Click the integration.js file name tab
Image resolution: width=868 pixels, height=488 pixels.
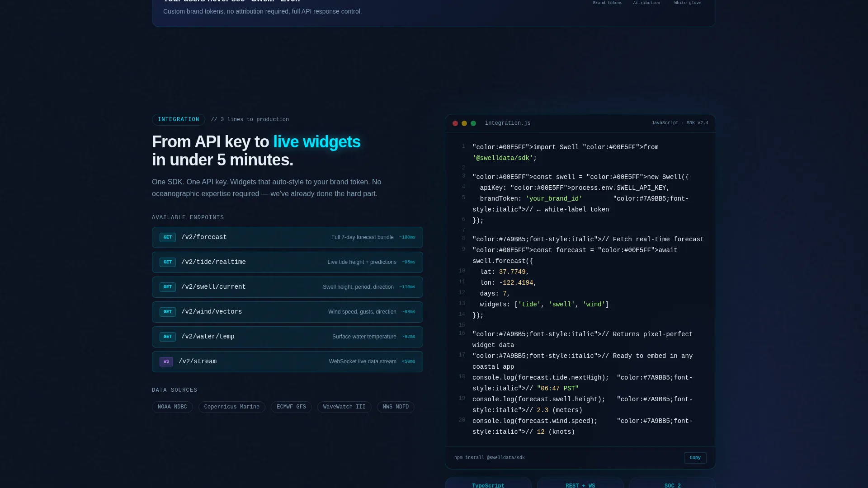coord(508,123)
